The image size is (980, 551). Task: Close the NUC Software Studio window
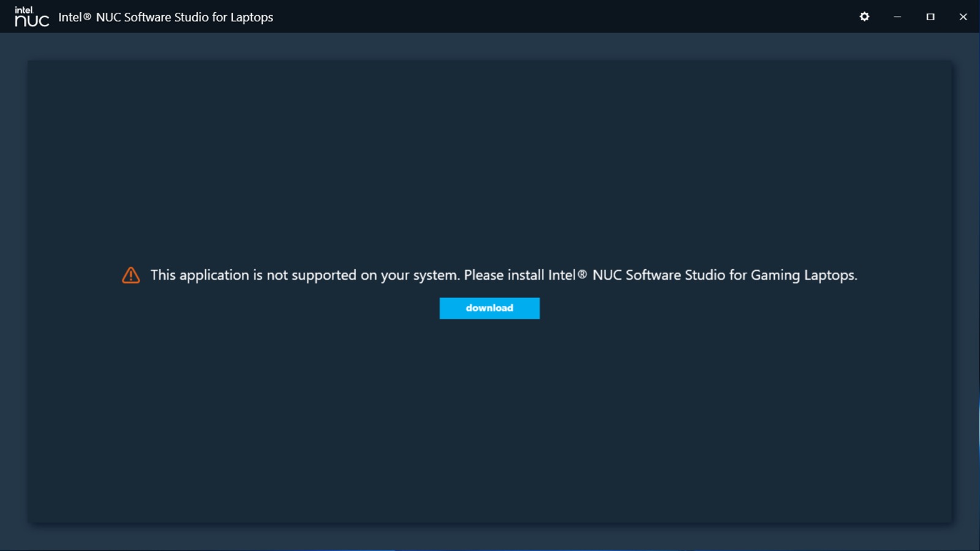pos(963,17)
